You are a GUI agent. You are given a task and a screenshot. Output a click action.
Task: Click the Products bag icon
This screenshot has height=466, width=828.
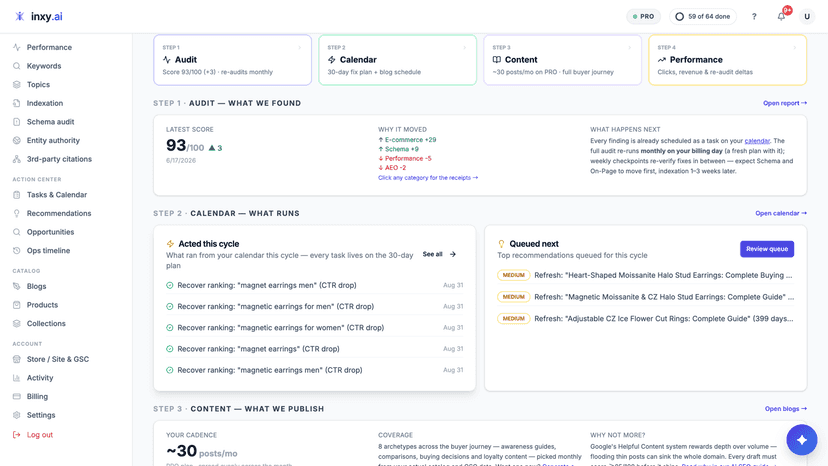coord(17,305)
